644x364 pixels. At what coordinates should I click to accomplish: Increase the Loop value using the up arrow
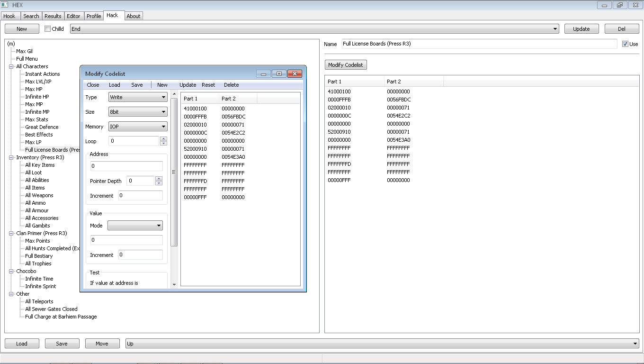point(163,139)
